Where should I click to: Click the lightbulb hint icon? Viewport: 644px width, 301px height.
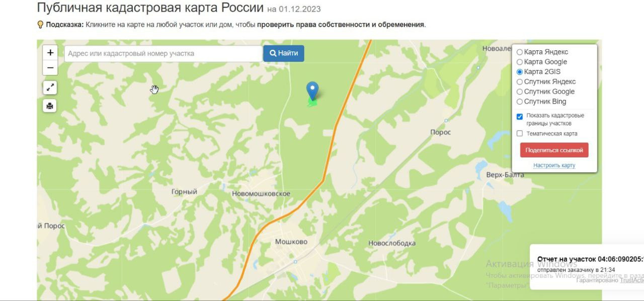click(x=40, y=24)
